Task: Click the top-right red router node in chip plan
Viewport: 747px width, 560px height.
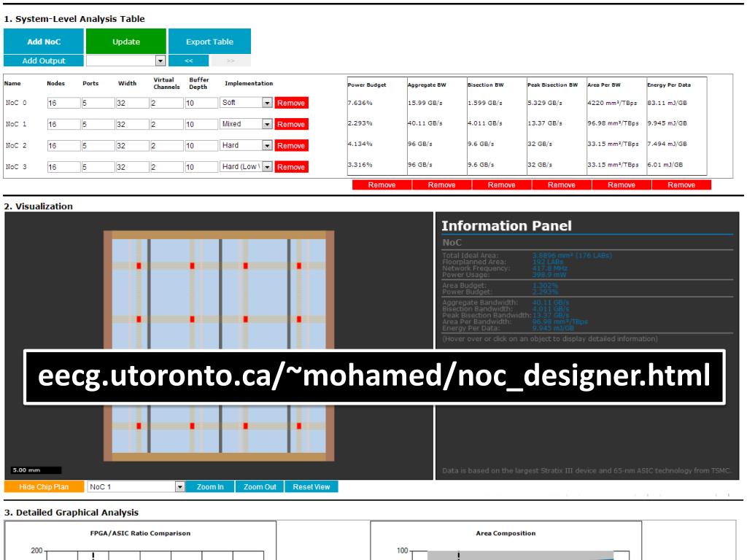Action: click(x=298, y=265)
